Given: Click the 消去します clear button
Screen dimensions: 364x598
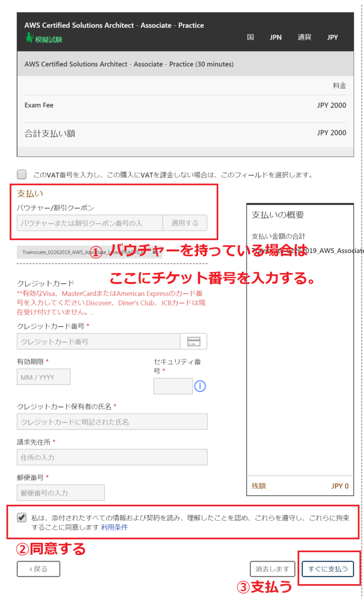Looking at the screenshot, I should [272, 569].
